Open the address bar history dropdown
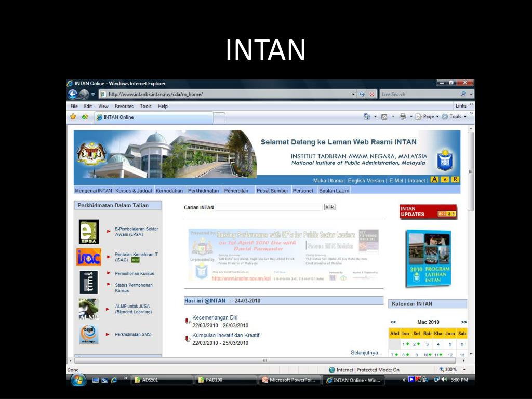 pos(353,95)
